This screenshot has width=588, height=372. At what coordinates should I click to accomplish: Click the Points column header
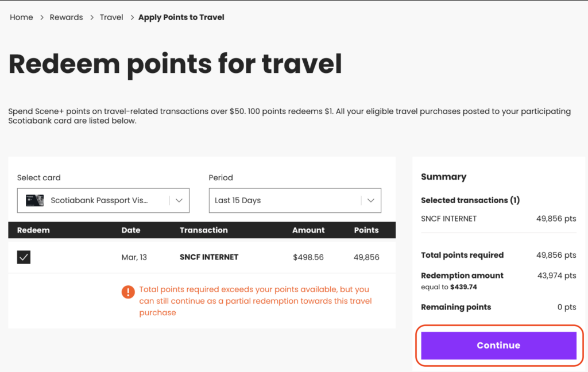(366, 230)
